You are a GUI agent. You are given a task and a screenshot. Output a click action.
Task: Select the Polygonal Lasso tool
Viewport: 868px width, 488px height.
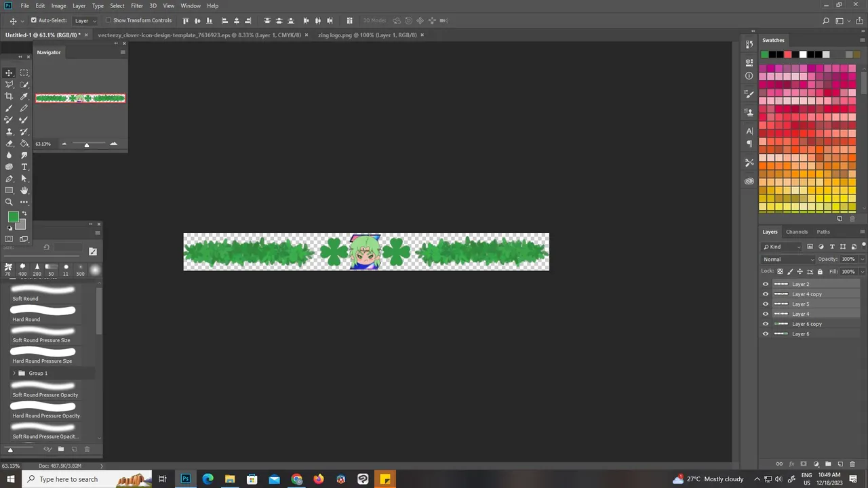(9, 84)
